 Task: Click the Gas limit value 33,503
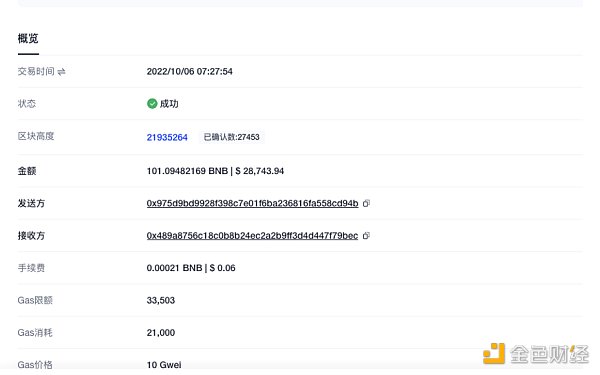click(x=161, y=300)
